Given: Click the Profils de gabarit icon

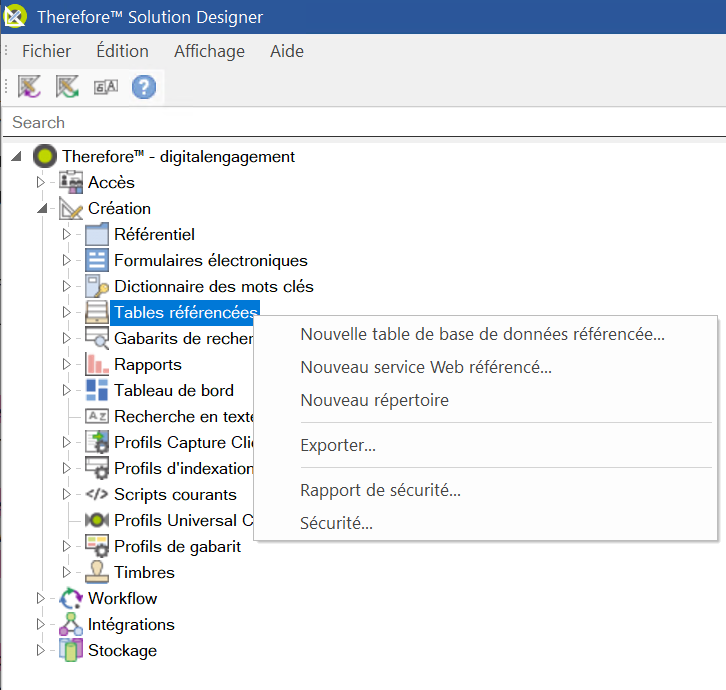Looking at the screenshot, I should pos(97,546).
